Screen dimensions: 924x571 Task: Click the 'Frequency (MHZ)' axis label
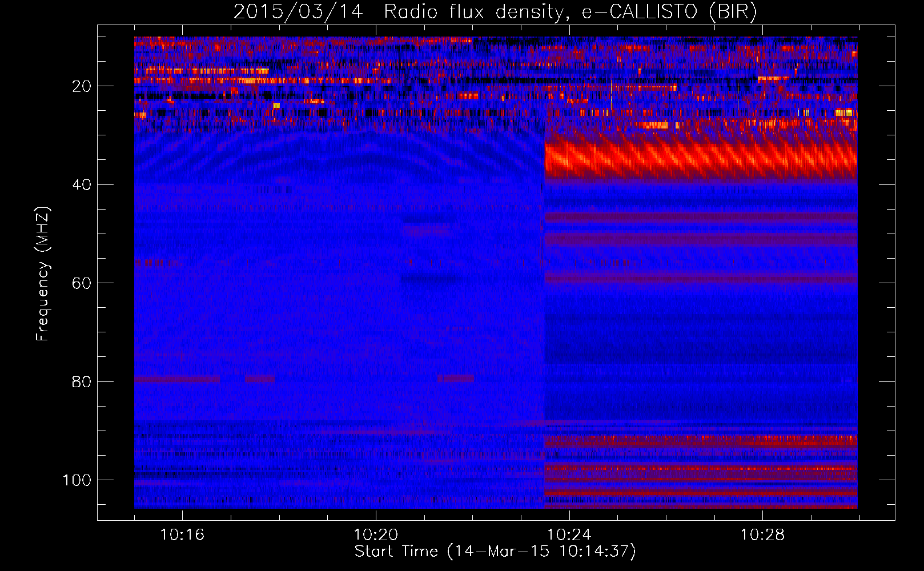(x=43, y=274)
